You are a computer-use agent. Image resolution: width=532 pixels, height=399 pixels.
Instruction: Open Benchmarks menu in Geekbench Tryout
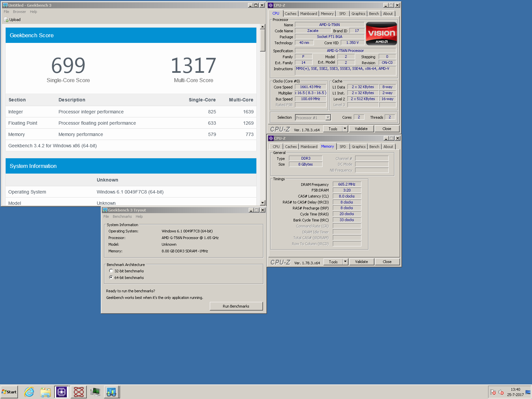[x=122, y=216]
